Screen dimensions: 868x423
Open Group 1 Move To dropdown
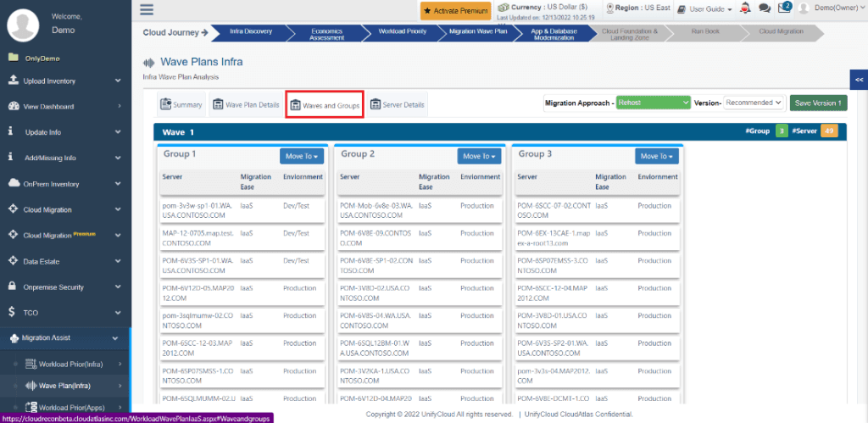(x=301, y=156)
